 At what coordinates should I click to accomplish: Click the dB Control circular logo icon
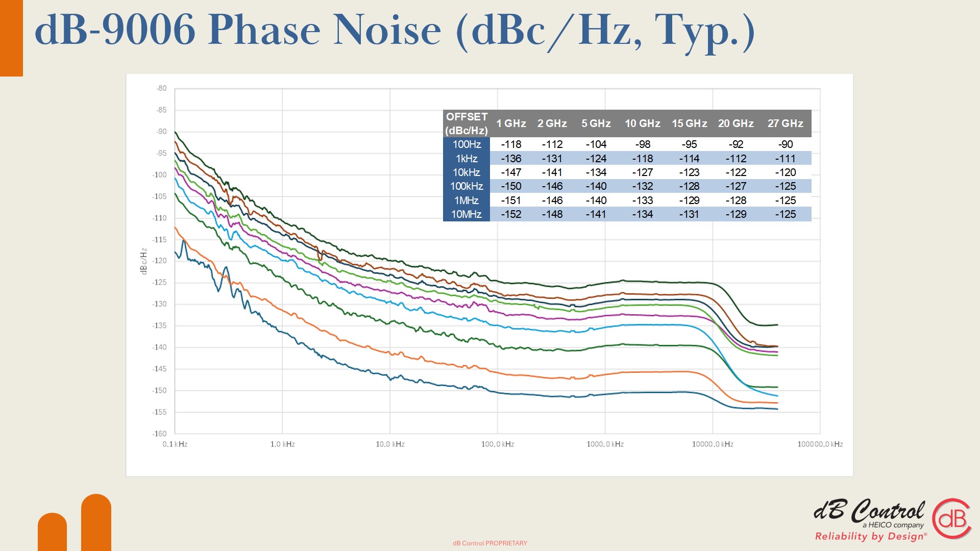(952, 519)
